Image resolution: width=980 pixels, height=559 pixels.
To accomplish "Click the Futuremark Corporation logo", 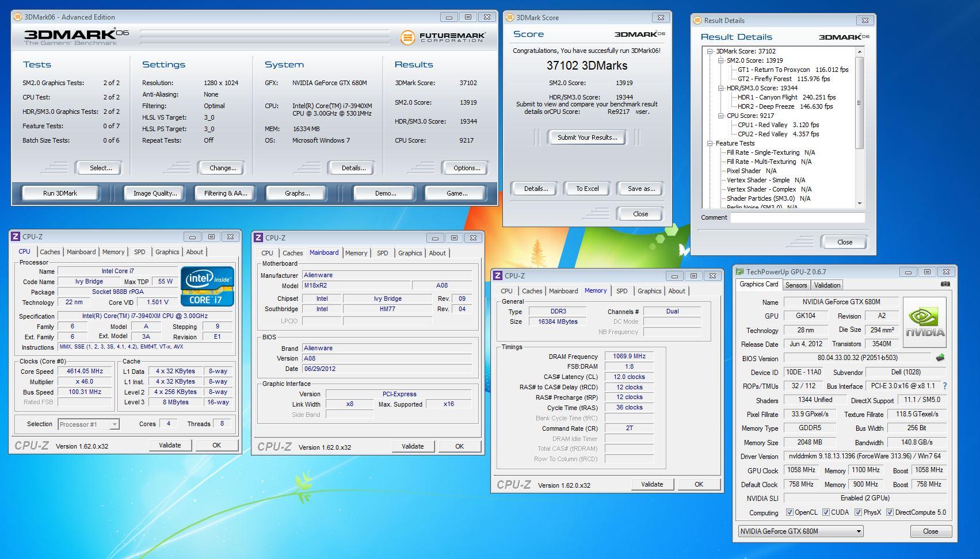I will [x=444, y=38].
